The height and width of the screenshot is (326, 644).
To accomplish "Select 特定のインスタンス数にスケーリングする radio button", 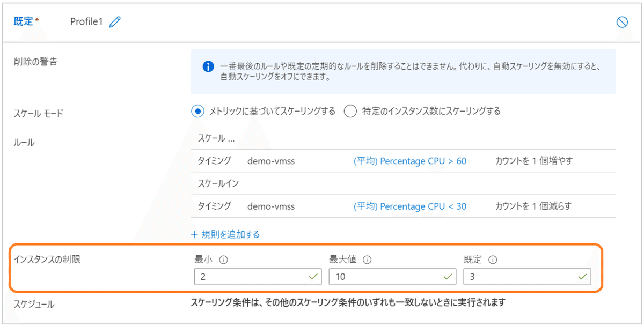I will (350, 112).
